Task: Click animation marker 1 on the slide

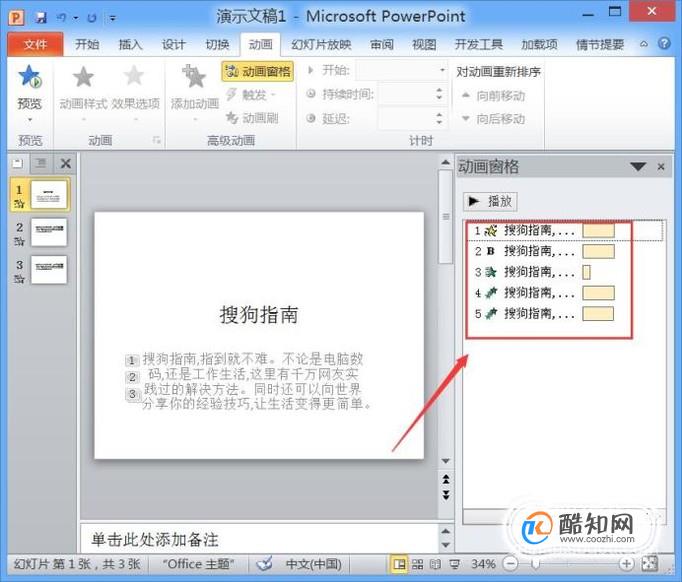Action: tap(132, 360)
